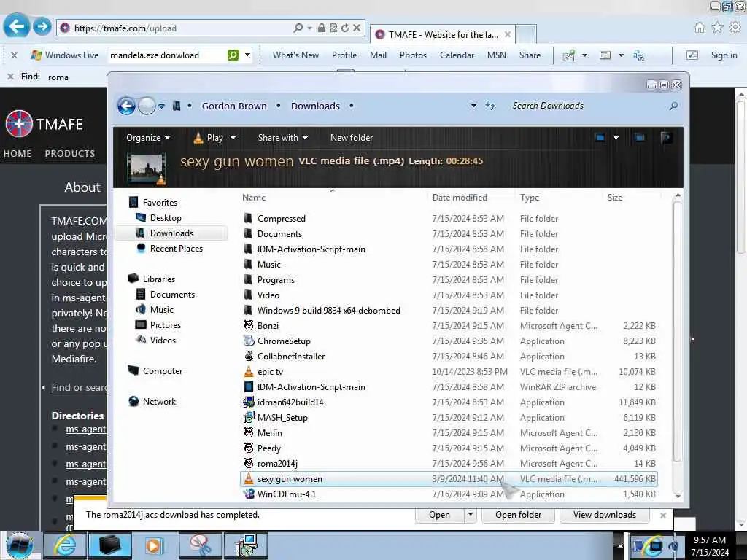The height and width of the screenshot is (560, 747).
Task: Click the browser Home icon
Action: [700, 28]
